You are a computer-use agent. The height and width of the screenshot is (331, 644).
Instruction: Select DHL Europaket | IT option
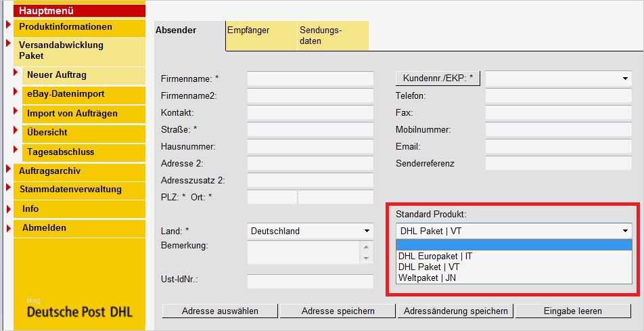coord(436,256)
